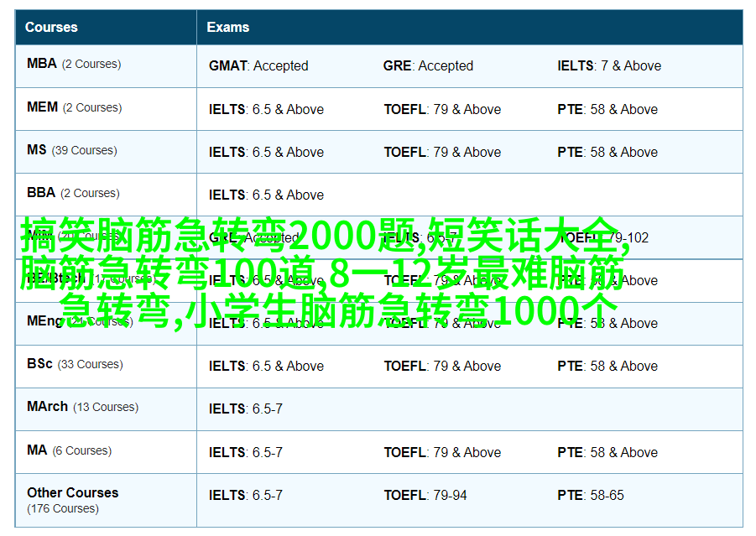This screenshot has height=536, width=756.
Task: Click the IELTS: 7 & Above requirement
Action: [609, 66]
